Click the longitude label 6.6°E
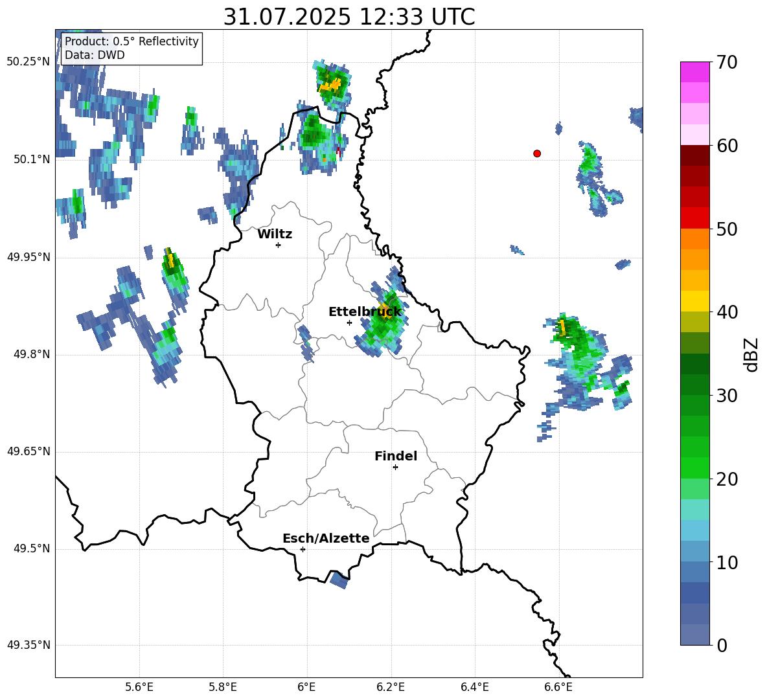Screen dimensions: 767x700 point(558,687)
